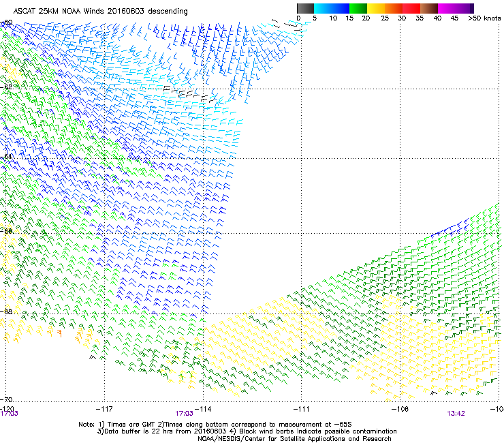Click the '-70' latitude axis label
This screenshot has height=443, width=504.
(x=6, y=399)
